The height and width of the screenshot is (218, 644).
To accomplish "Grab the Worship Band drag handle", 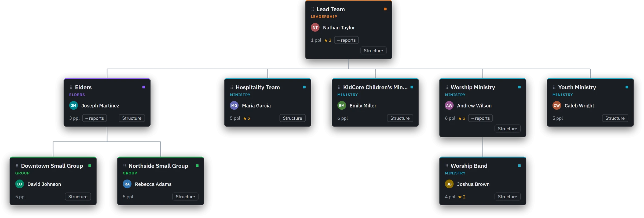I will [447, 166].
